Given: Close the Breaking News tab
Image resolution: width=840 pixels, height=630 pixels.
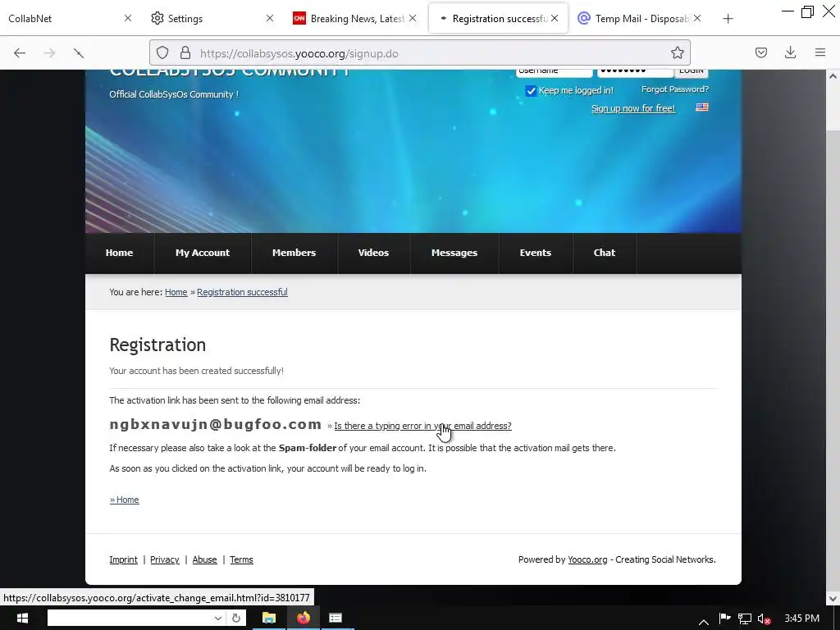Looking at the screenshot, I should [x=413, y=18].
